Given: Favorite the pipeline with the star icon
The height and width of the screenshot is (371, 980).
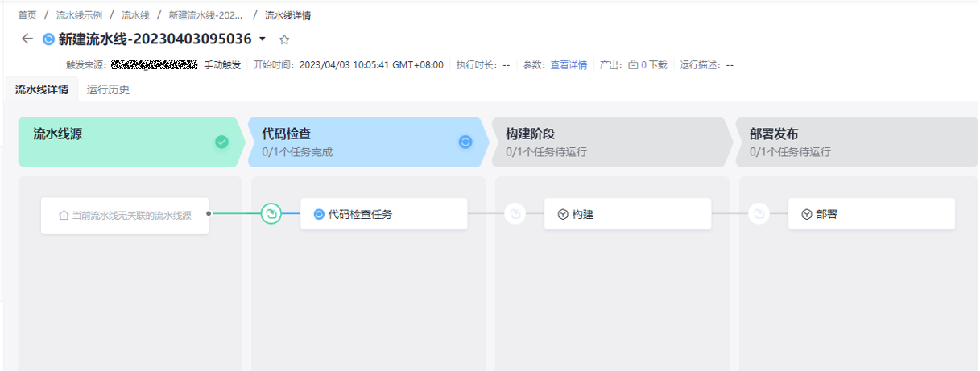Looking at the screenshot, I should point(283,39).
